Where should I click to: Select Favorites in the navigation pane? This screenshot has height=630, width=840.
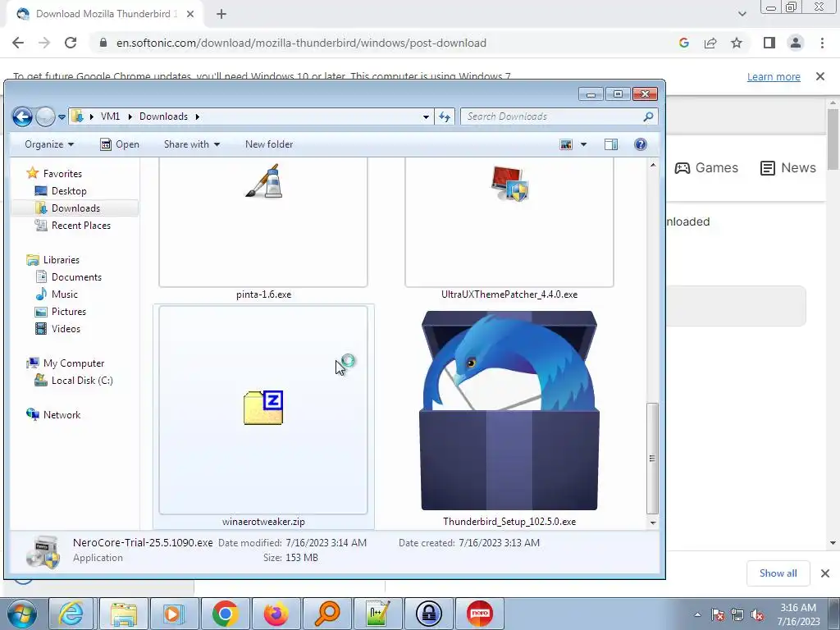pyautogui.click(x=62, y=174)
